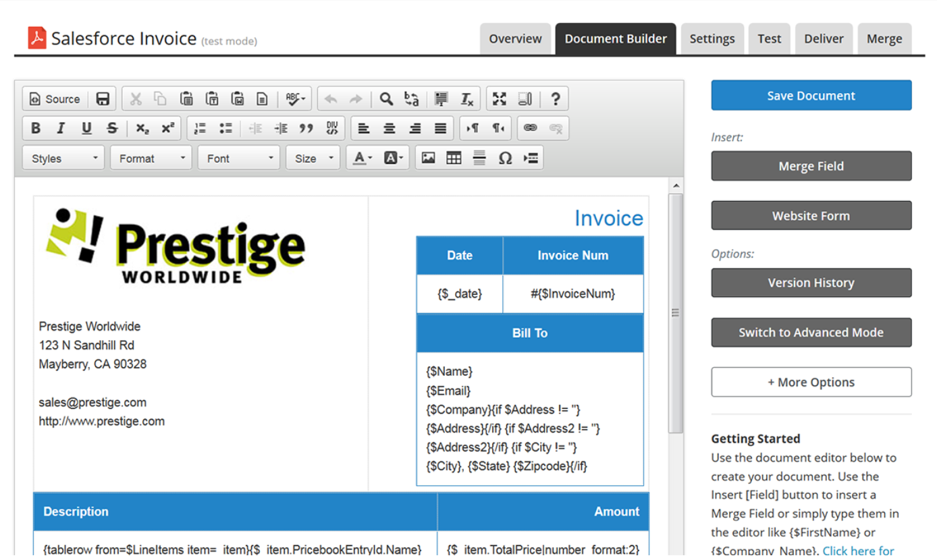Toggle italic formatting

click(x=61, y=128)
